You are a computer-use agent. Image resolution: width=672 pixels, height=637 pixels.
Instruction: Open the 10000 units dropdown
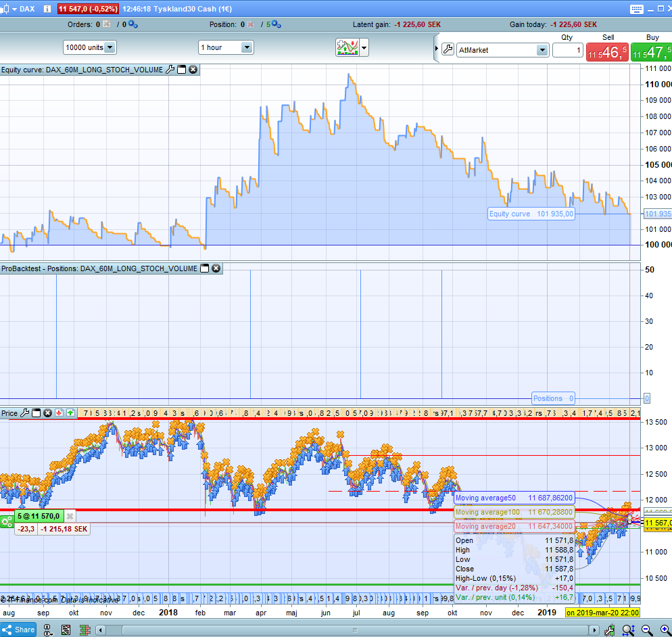[x=110, y=47]
